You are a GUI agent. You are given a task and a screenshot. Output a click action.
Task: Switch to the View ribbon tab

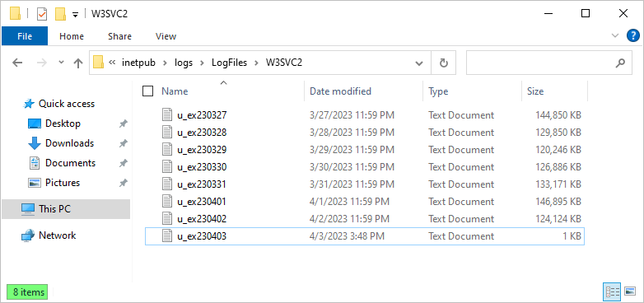pos(166,36)
